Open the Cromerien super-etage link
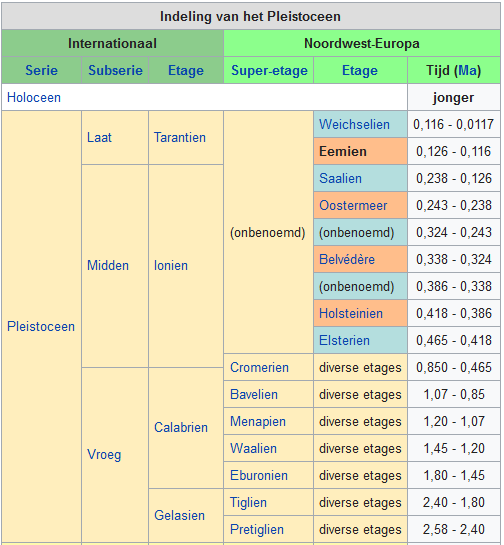The width and height of the screenshot is (504, 545). pos(259,368)
